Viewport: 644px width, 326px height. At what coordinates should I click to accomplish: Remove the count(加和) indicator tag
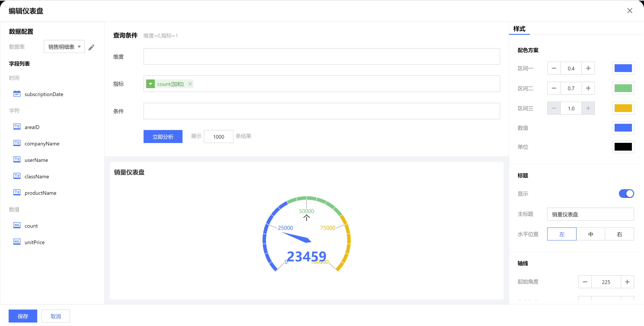pyautogui.click(x=190, y=84)
